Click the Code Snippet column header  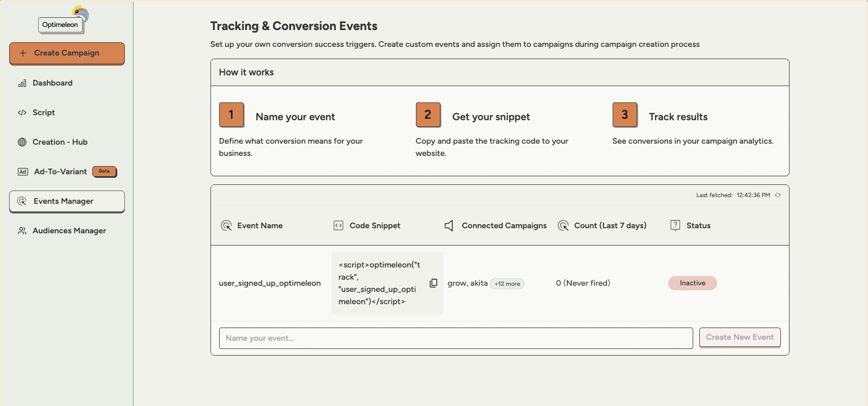tap(375, 226)
